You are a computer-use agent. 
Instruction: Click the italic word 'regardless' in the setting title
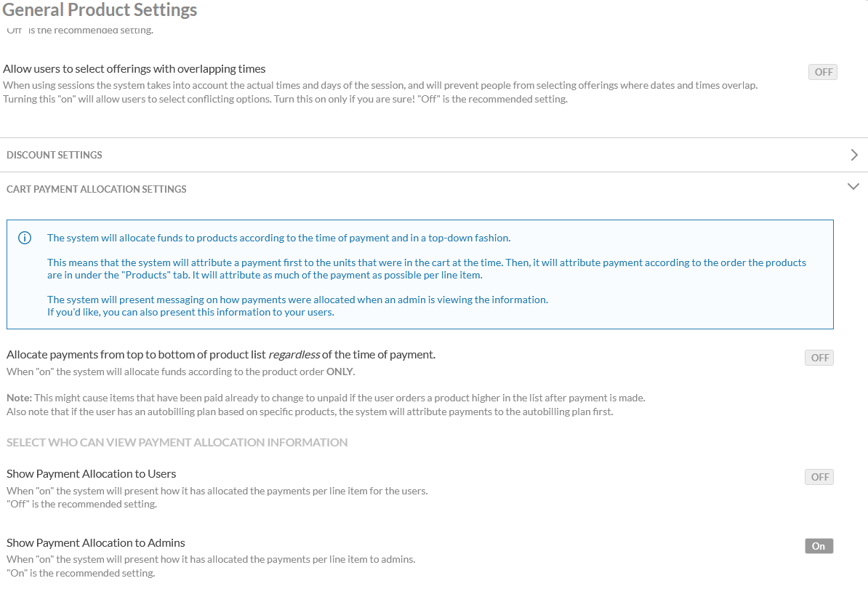294,355
